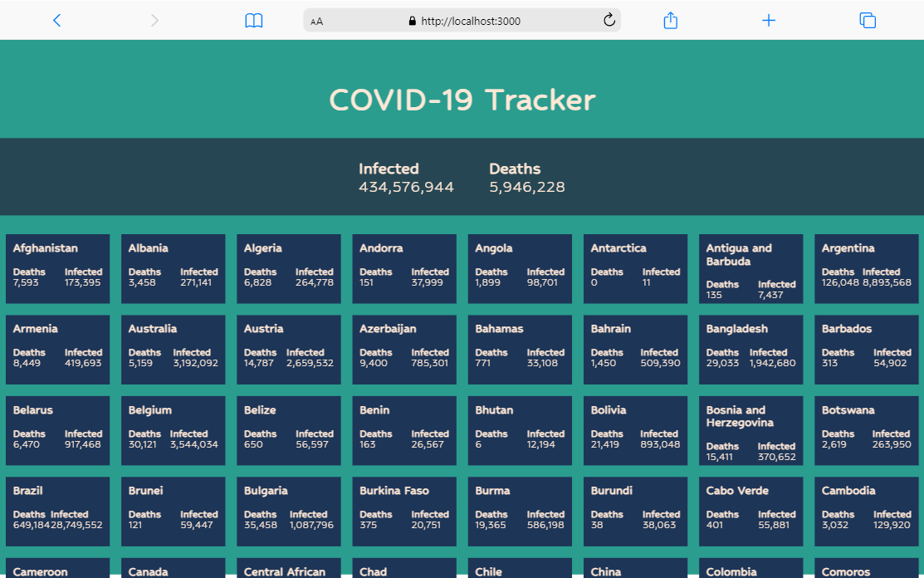Click the Antigua and Barbuda card title
The height and width of the screenshot is (578, 924).
pos(739,254)
